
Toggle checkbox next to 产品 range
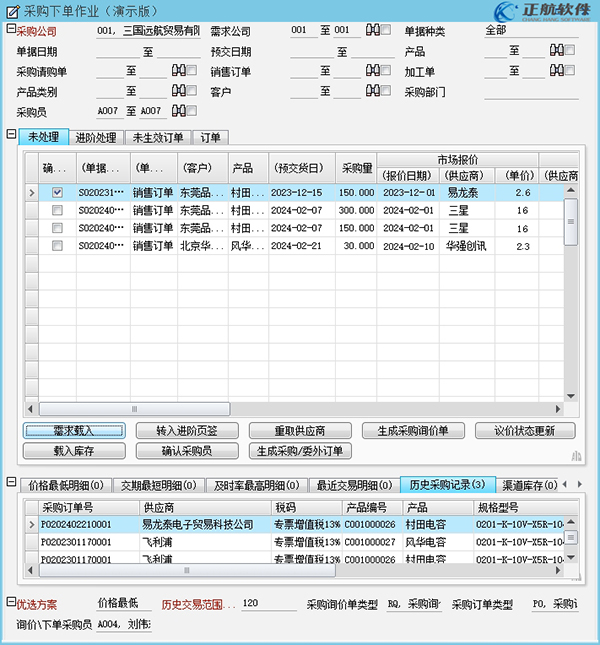point(570,50)
